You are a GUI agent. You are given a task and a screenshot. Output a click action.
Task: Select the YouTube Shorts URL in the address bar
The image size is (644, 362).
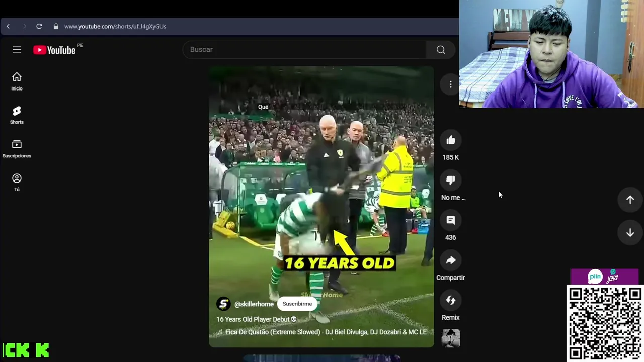tap(115, 26)
